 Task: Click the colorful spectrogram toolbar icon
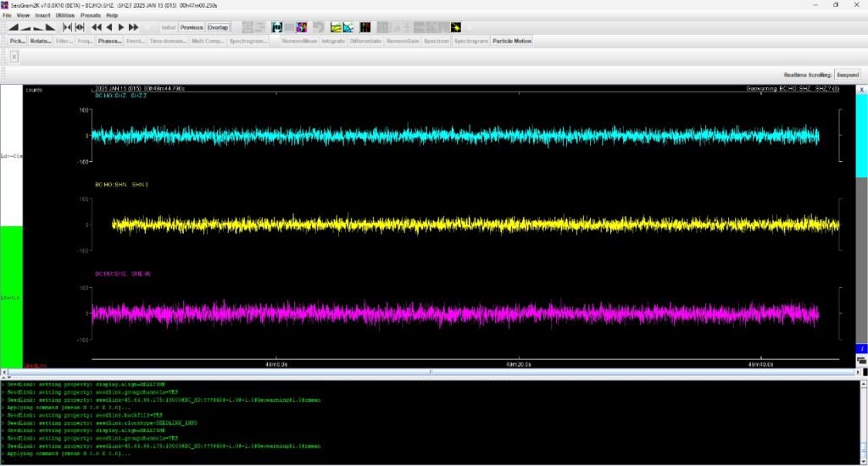pos(301,27)
